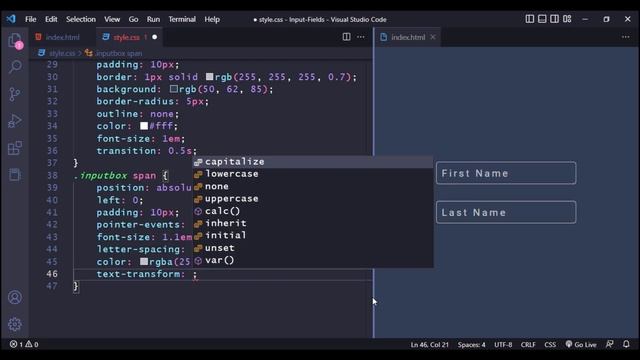Open the View menu

[112, 19]
